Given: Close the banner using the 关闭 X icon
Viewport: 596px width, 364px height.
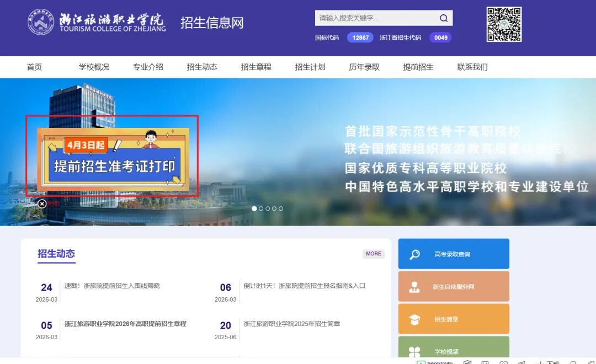Looking at the screenshot, I should point(42,204).
